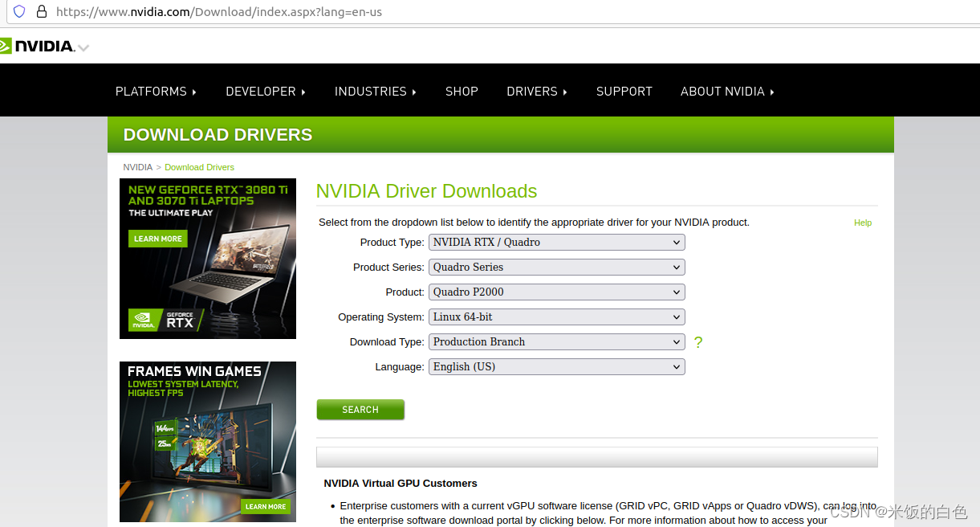Screen dimensions: 980x527
Task: Click the NVIDIA logo
Action: (37, 46)
